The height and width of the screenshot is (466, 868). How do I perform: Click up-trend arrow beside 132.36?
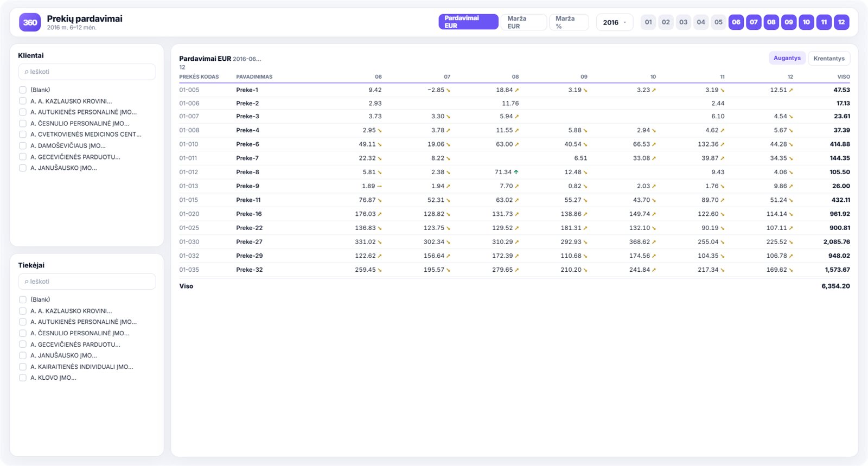pos(722,145)
